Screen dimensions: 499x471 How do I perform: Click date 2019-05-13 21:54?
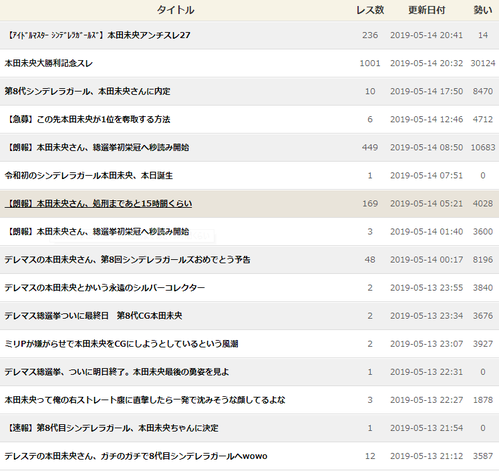pyautogui.click(x=427, y=427)
